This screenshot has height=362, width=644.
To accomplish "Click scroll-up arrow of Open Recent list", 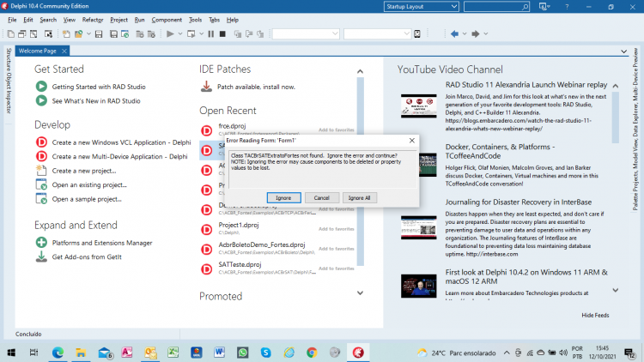I will 360,71.
